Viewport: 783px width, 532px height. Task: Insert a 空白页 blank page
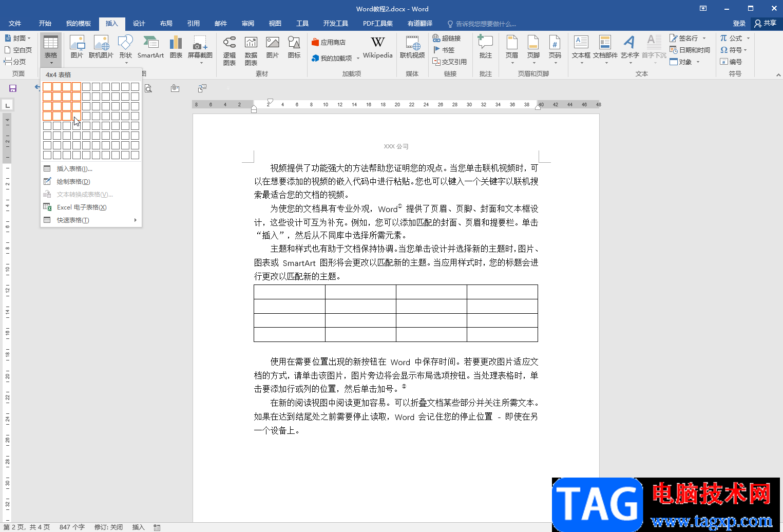point(18,50)
